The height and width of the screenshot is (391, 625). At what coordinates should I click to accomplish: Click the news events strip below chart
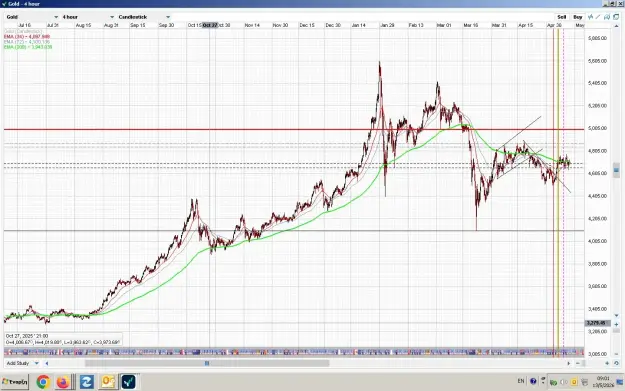[294, 352]
